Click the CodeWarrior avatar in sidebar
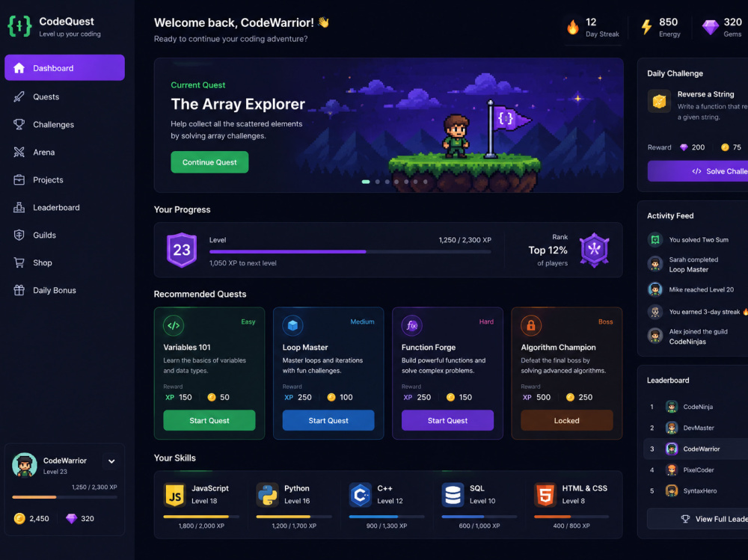The image size is (748, 560). point(25,465)
